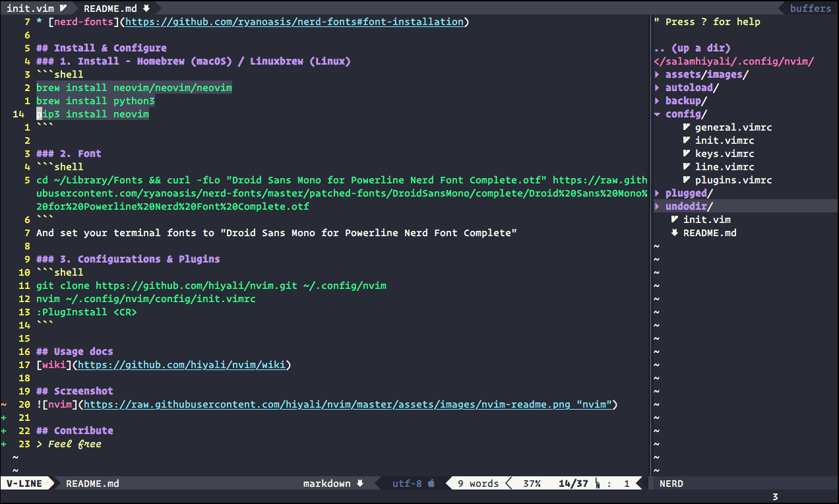Click the vim file icon beside plugins.vimrc
Screen dimensions: 839x504
pyautogui.click(x=687, y=180)
